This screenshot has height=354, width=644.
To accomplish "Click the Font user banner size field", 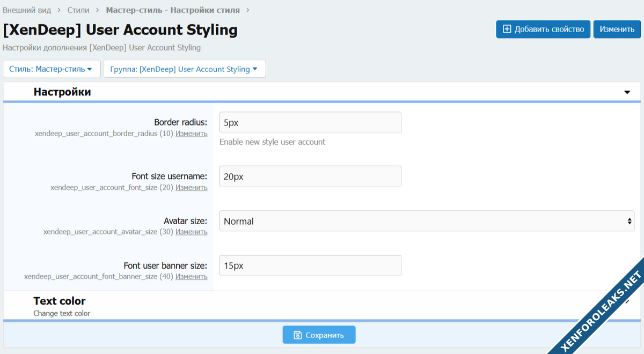I will pyautogui.click(x=310, y=265).
